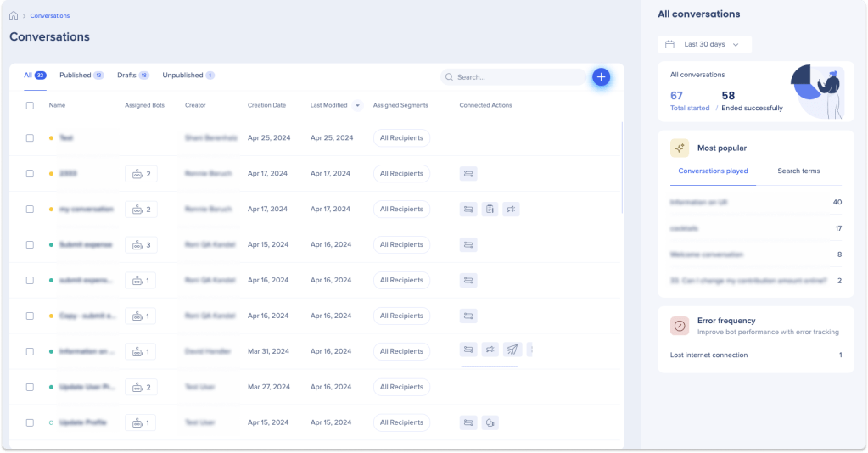Click the assigned bots icon showing 3

click(x=140, y=244)
